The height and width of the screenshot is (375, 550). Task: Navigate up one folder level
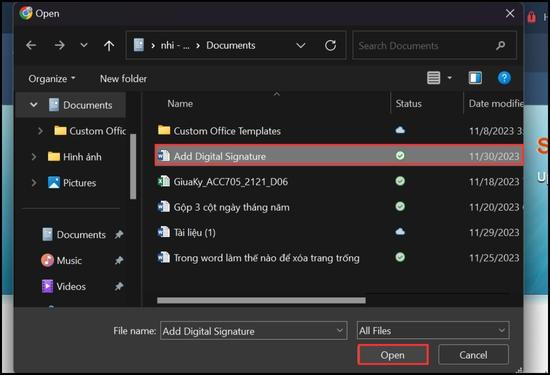coord(109,45)
